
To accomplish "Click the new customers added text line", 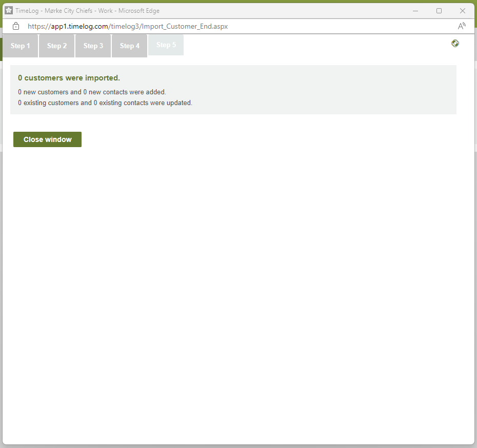I will coord(92,92).
